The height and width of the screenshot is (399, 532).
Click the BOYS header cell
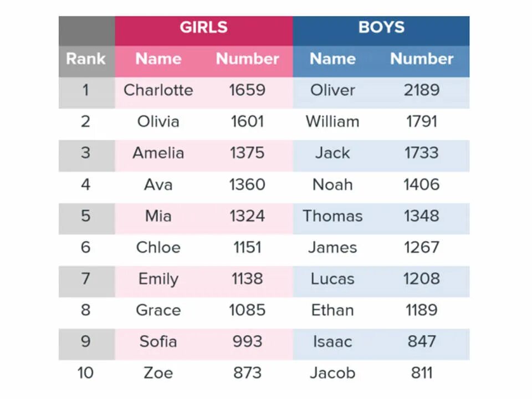(x=381, y=30)
